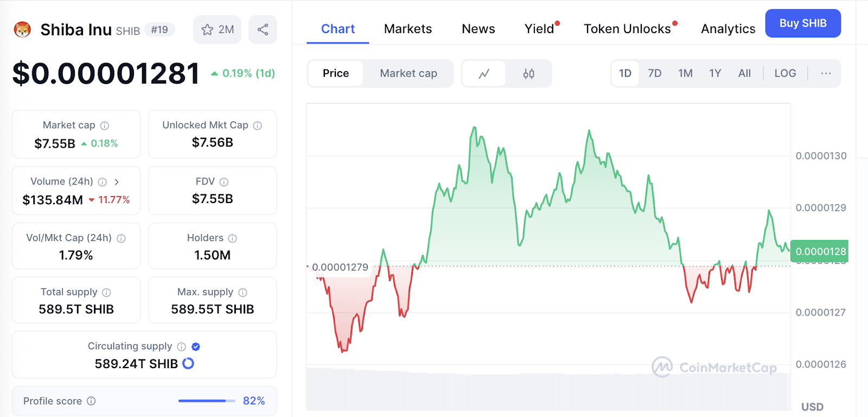Open the Markets tab
The image size is (868, 417).
[x=408, y=29]
